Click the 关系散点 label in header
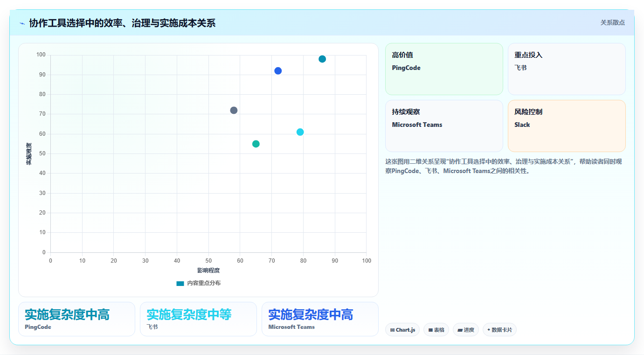The width and height of the screenshot is (644, 355). click(612, 22)
